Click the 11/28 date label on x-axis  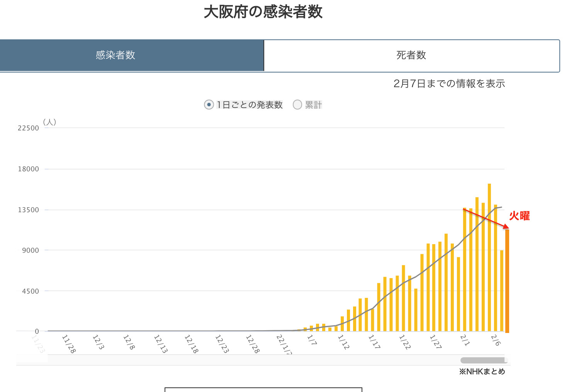coord(68,343)
